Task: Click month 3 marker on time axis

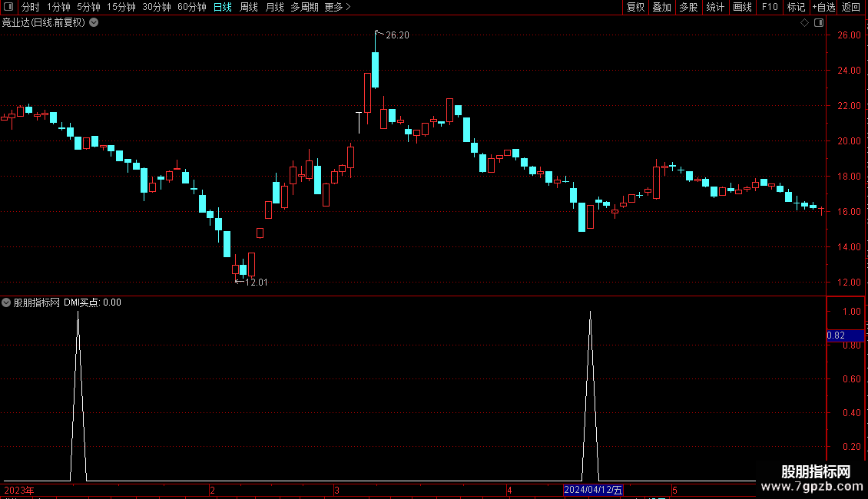Action: coord(336,491)
